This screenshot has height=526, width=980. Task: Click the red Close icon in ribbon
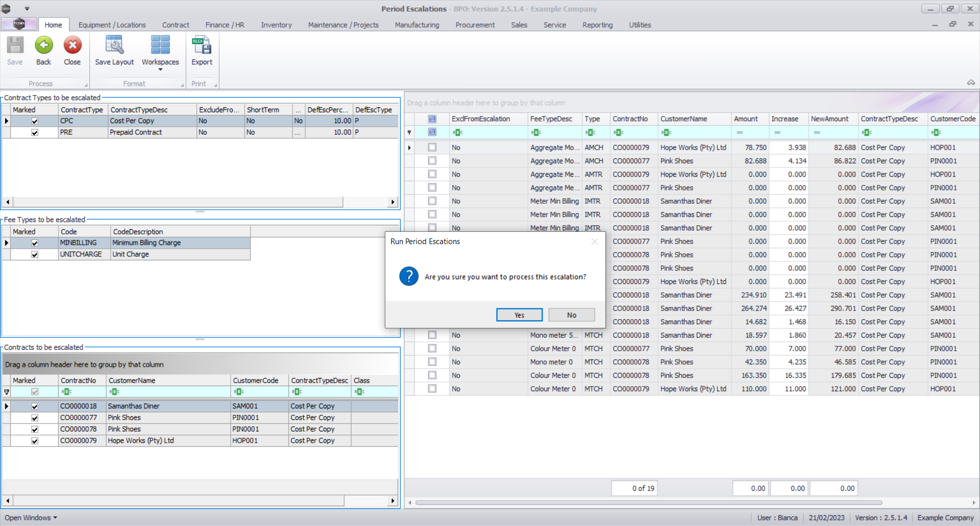72,46
